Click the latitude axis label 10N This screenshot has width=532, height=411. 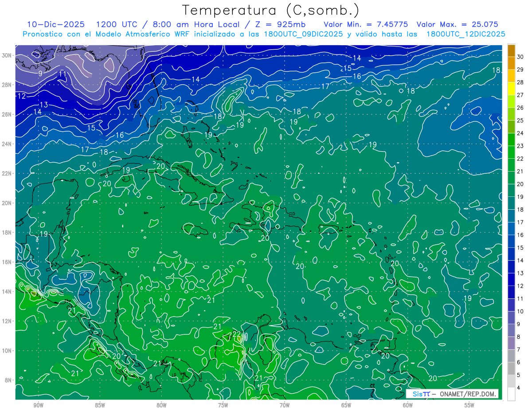[7, 351]
